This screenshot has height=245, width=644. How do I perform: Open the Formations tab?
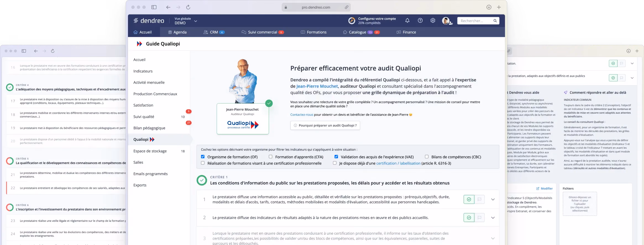[314, 32]
